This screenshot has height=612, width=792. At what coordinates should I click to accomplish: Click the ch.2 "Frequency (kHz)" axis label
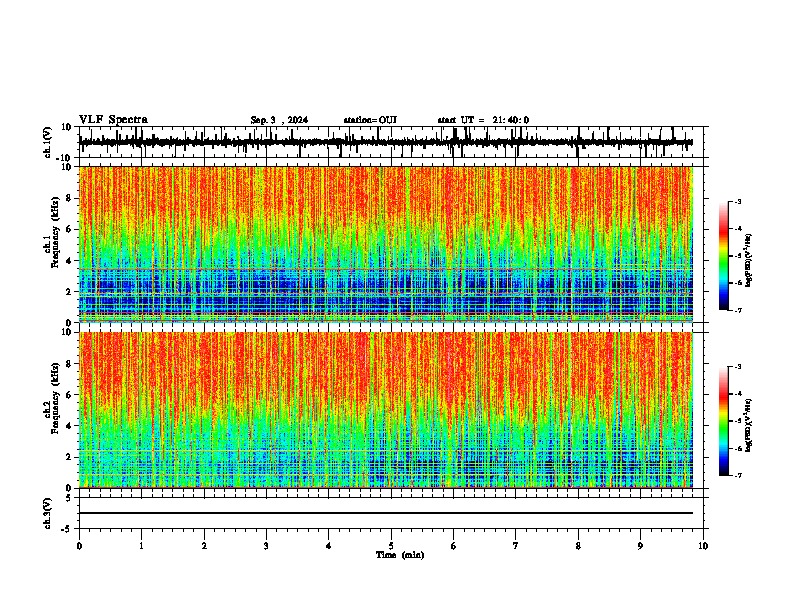tap(55, 398)
